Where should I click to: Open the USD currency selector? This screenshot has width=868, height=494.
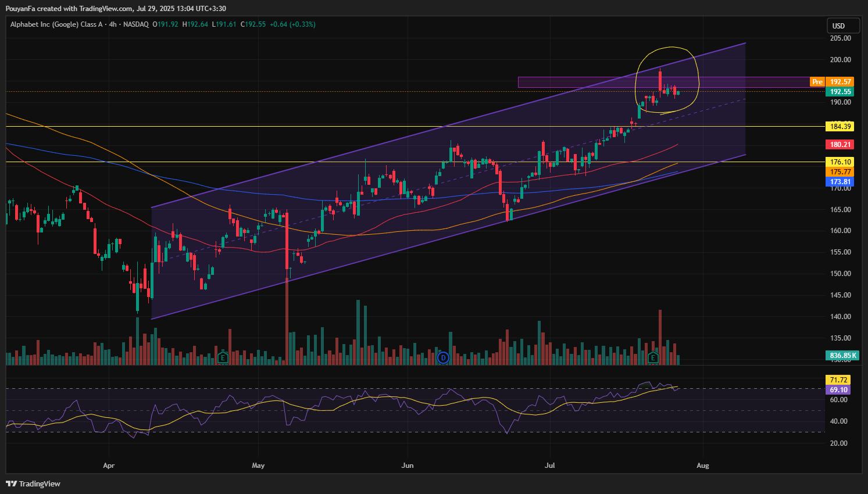pos(843,26)
